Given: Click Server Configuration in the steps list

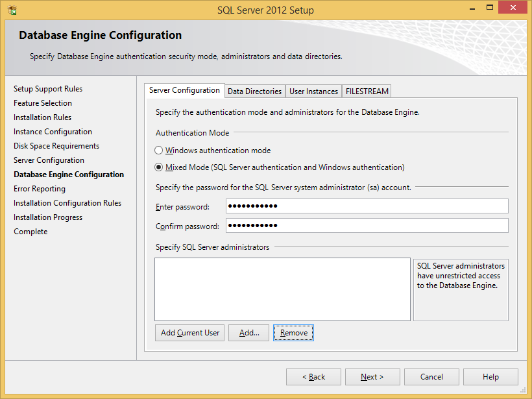Looking at the screenshot, I should (x=49, y=160).
